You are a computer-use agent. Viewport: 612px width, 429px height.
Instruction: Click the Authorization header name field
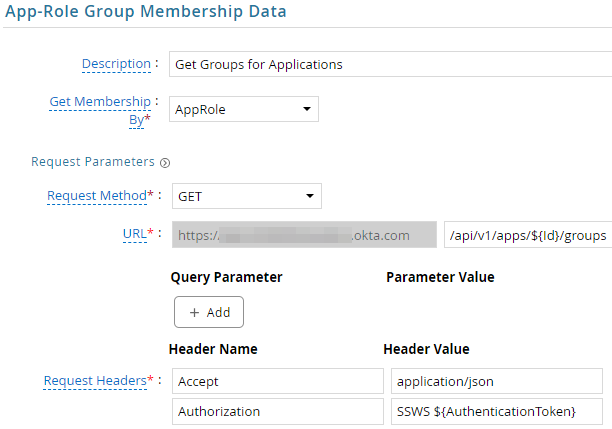coord(278,411)
